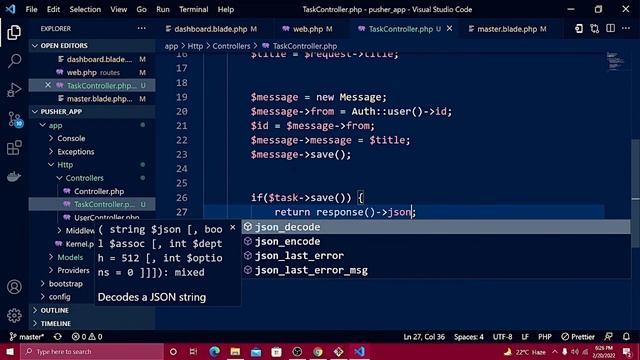Click the master branch indicator
The width and height of the screenshot is (640, 360).
27,337
